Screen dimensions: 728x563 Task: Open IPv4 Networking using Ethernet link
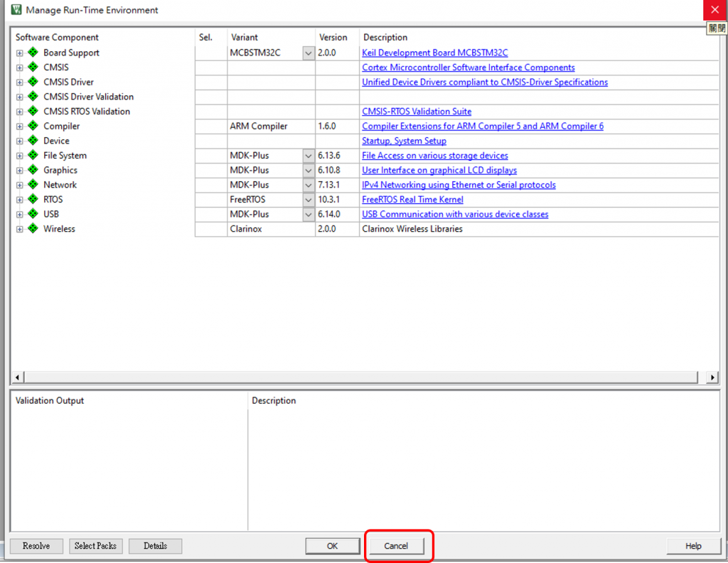click(x=459, y=185)
